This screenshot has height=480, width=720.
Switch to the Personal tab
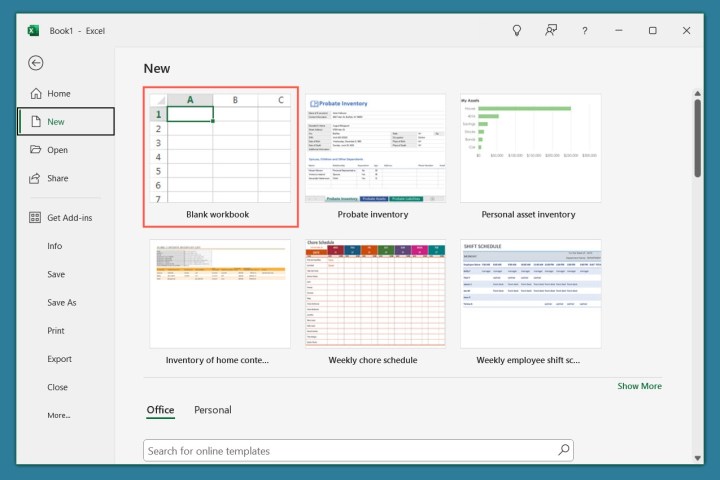click(212, 410)
